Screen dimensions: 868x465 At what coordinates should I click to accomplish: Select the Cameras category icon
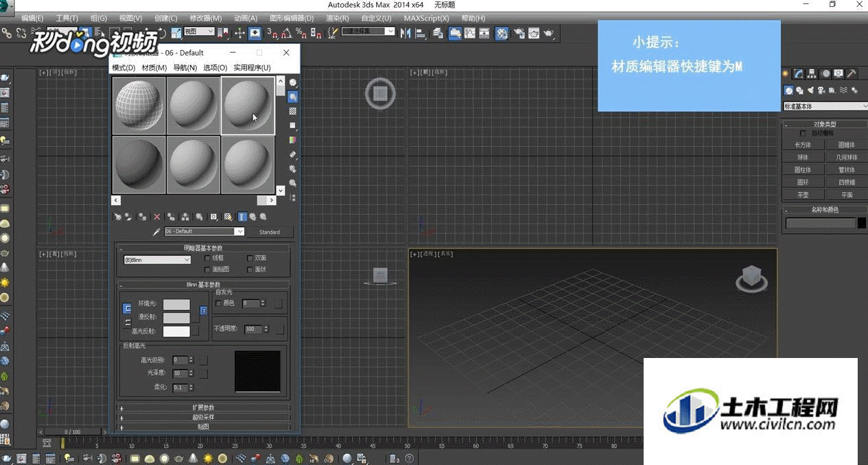pos(822,90)
